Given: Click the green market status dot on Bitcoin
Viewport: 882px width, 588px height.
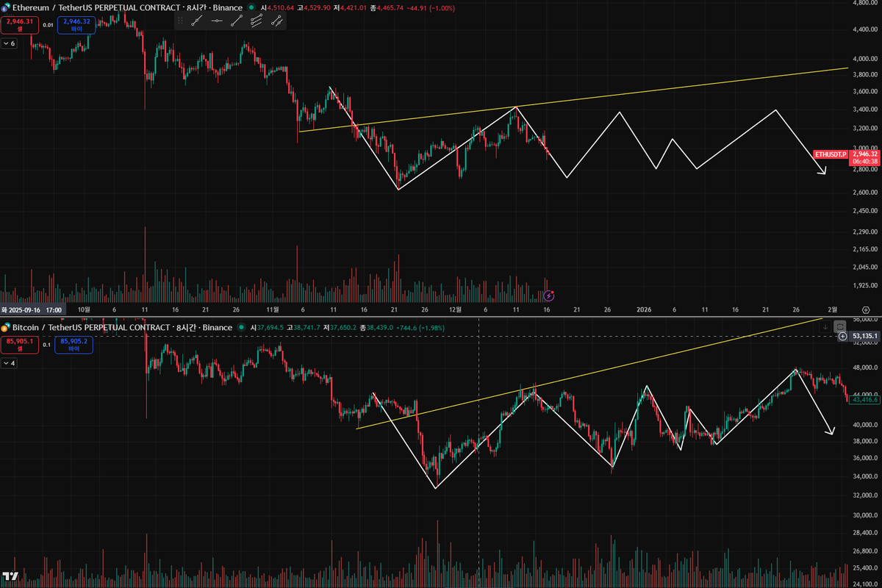Looking at the screenshot, I should click(241, 327).
